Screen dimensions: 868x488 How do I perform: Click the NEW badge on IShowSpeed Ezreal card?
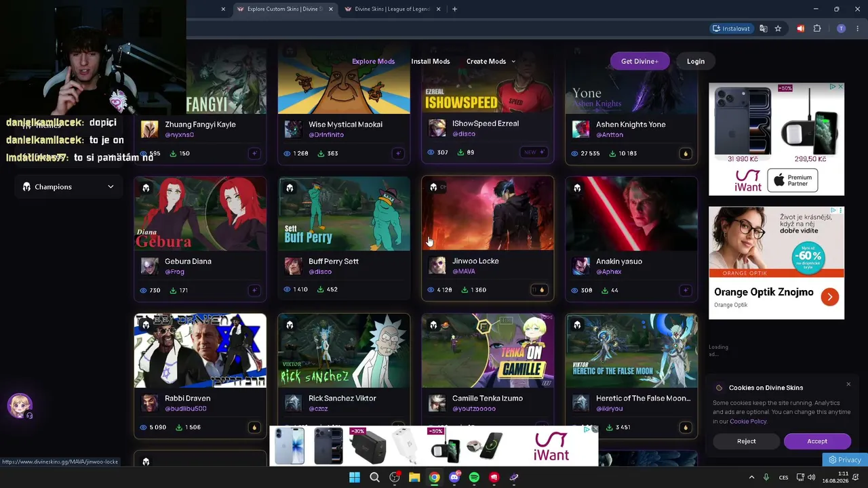534,152
